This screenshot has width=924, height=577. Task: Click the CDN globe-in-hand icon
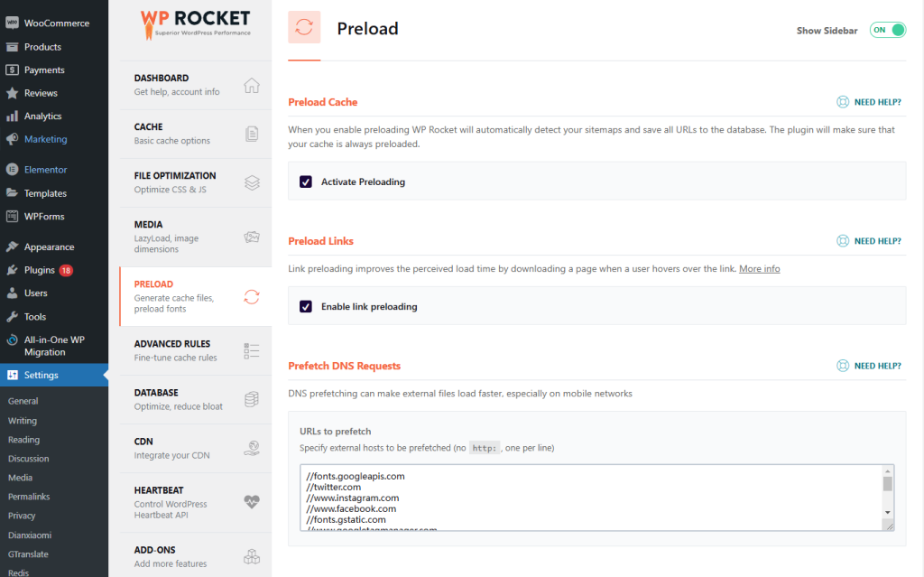point(252,449)
